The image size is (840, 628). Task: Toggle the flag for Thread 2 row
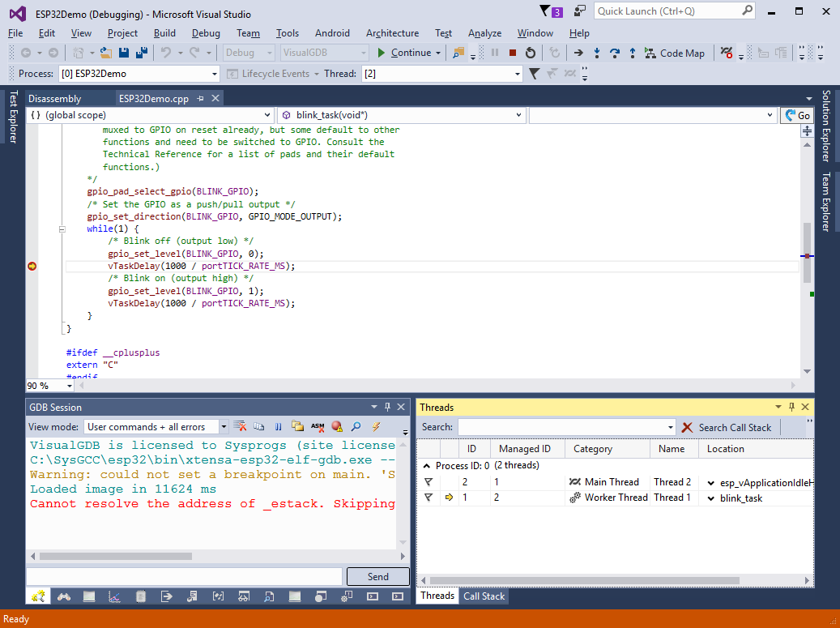click(429, 481)
